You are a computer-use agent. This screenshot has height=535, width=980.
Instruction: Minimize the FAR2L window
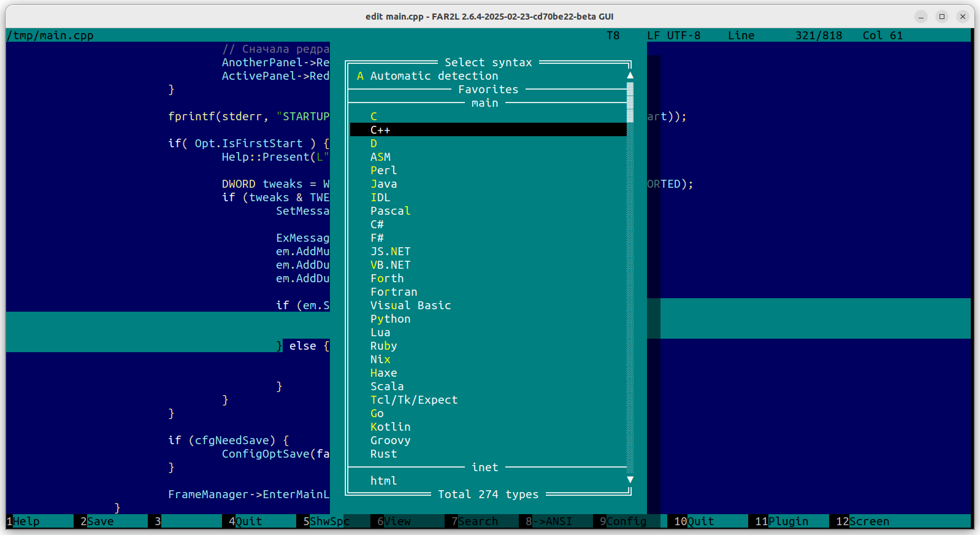pyautogui.click(x=921, y=17)
